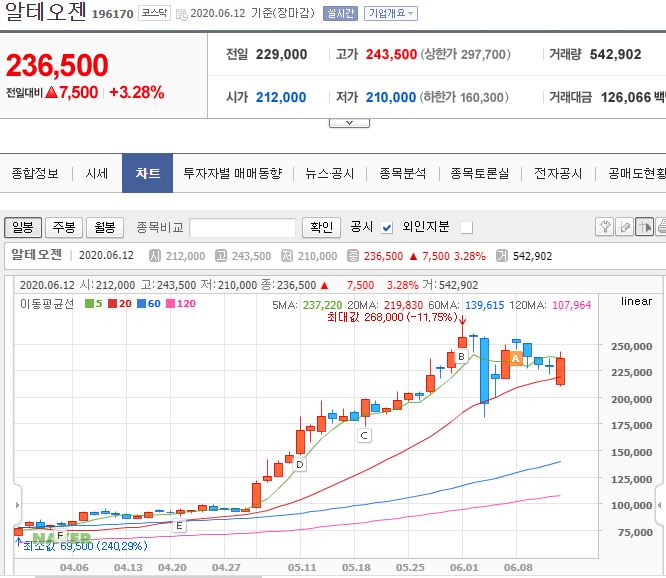Viewport: 666px width, 578px height.
Task: Click the disclosure marker E on chart
Action: tap(179, 526)
